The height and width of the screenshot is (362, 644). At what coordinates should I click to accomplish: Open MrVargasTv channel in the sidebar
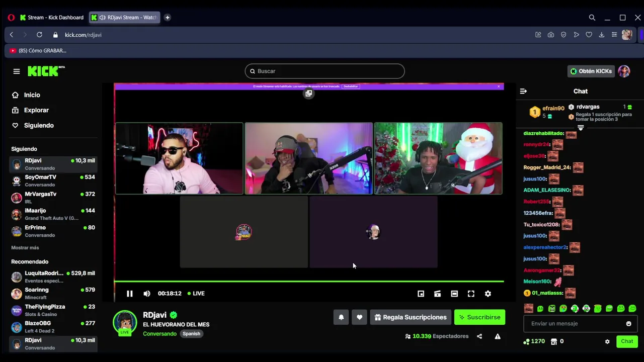tap(53, 197)
